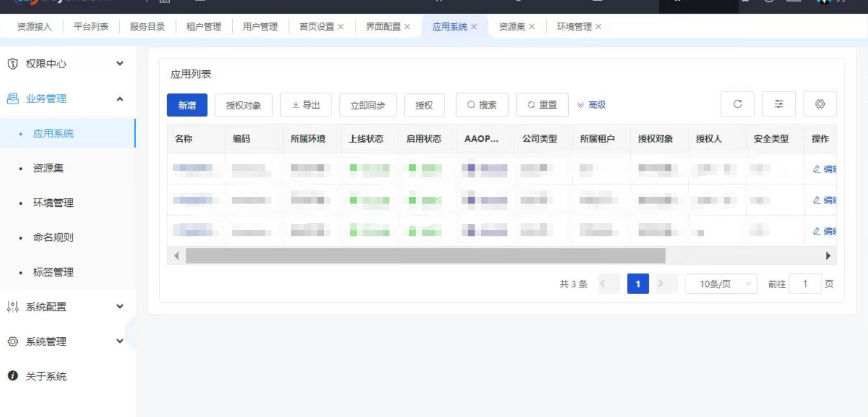Expand the 权限中心 menu
This screenshot has height=417, width=868.
[x=120, y=64]
